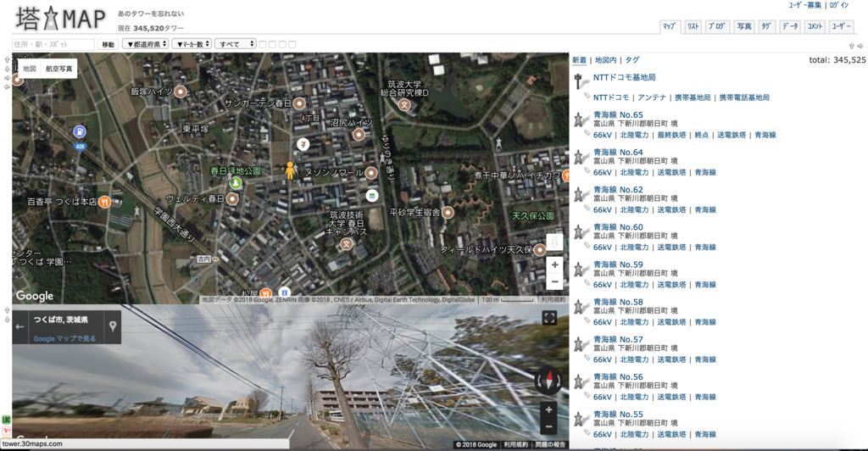Click the back arrow in street view card
868x451 pixels.
[20, 326]
